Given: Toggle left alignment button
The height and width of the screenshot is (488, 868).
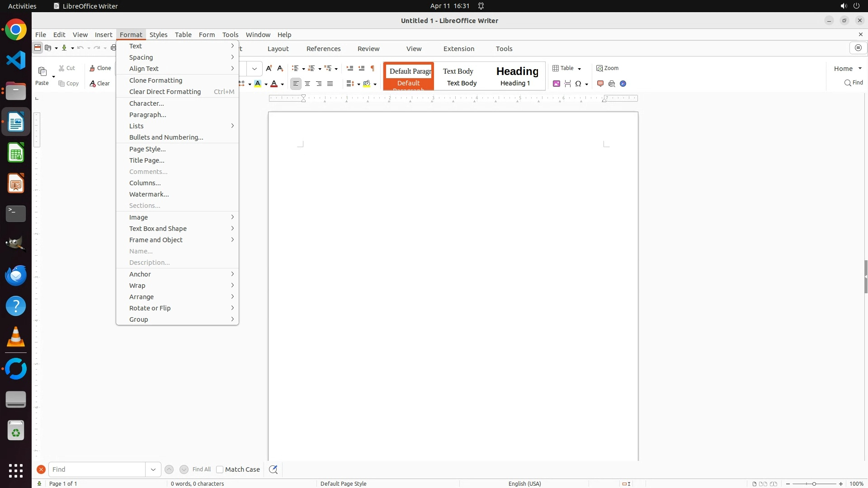Looking at the screenshot, I should point(296,84).
